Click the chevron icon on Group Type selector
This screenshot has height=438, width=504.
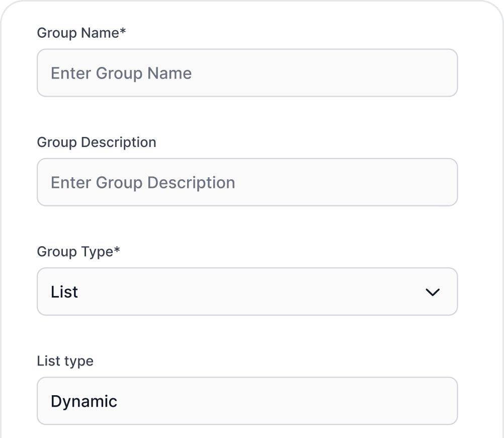point(433,292)
